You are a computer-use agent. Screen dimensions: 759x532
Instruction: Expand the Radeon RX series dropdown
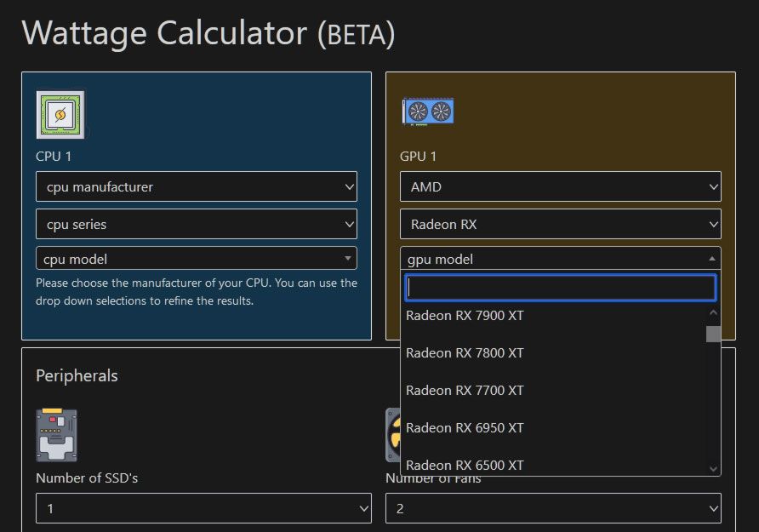560,223
